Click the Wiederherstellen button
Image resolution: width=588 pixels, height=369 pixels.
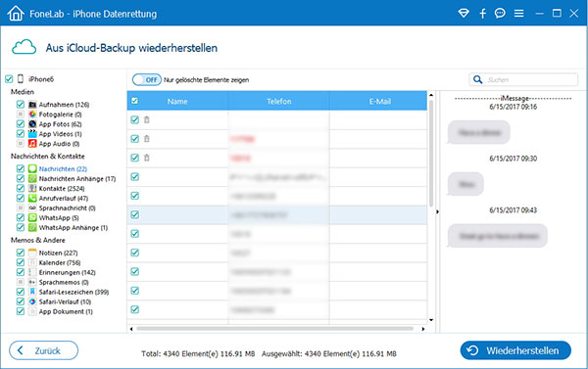click(515, 350)
